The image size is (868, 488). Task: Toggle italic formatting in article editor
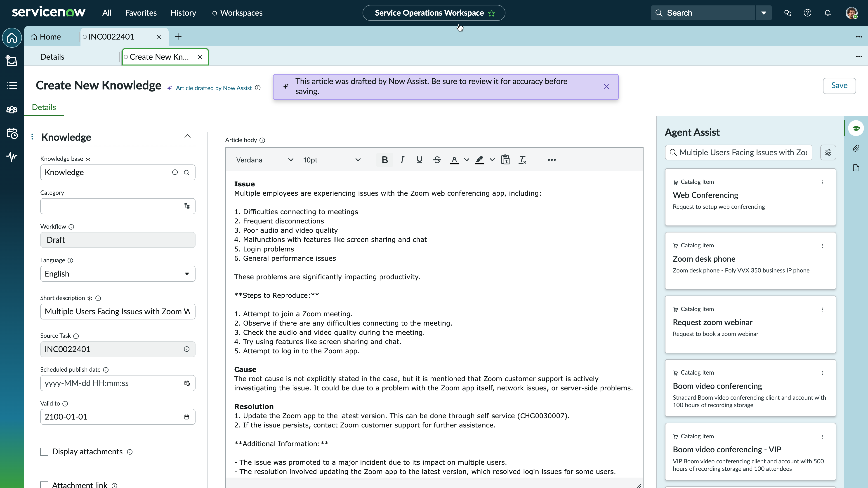(402, 160)
